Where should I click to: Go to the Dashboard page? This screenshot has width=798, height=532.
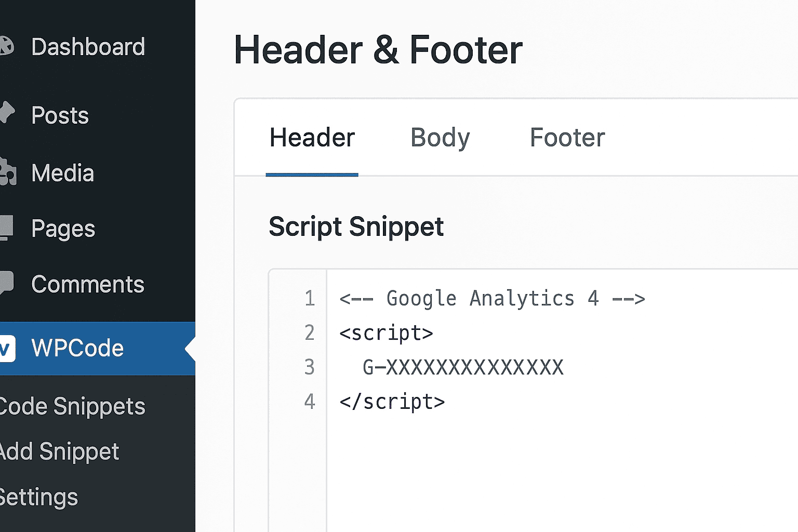87,46
